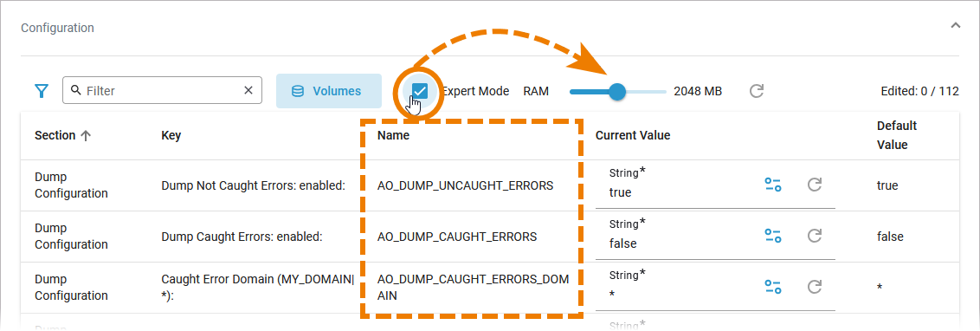980x331 pixels.
Task: Click the Current Value column header
Action: point(633,135)
